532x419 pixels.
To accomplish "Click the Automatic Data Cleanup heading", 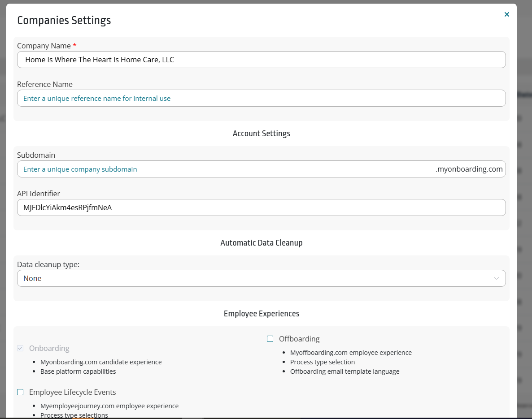I will point(261,243).
